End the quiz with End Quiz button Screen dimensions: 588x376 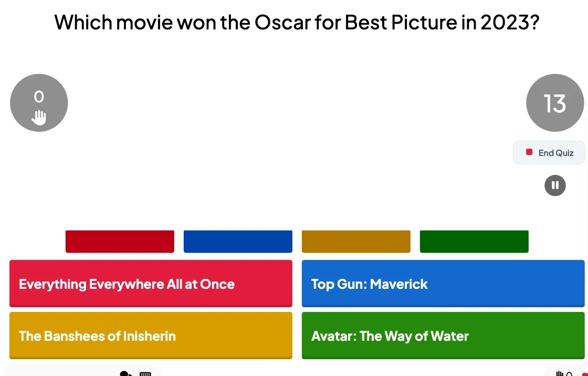pyautogui.click(x=549, y=152)
